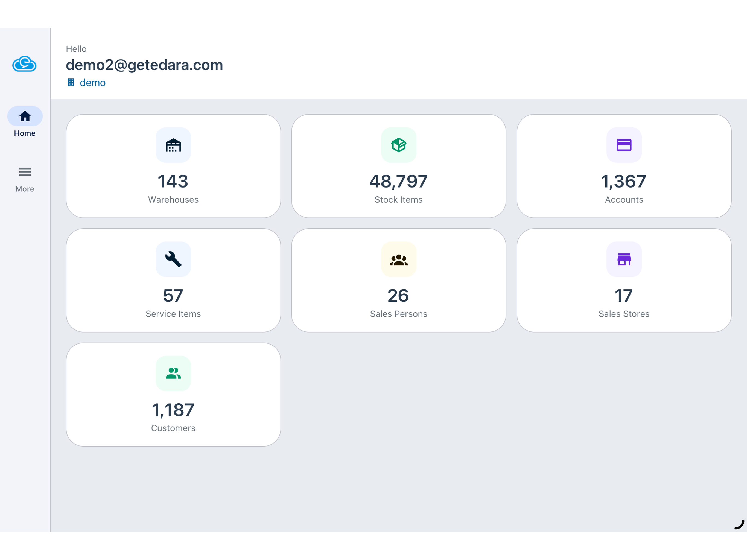Select the Home house icon
The image size is (747, 560).
(x=25, y=116)
